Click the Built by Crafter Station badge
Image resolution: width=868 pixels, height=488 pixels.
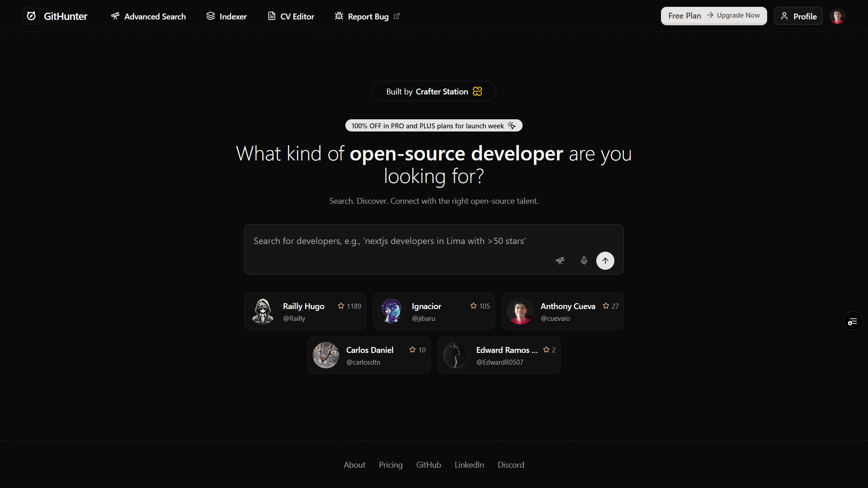tap(434, 91)
